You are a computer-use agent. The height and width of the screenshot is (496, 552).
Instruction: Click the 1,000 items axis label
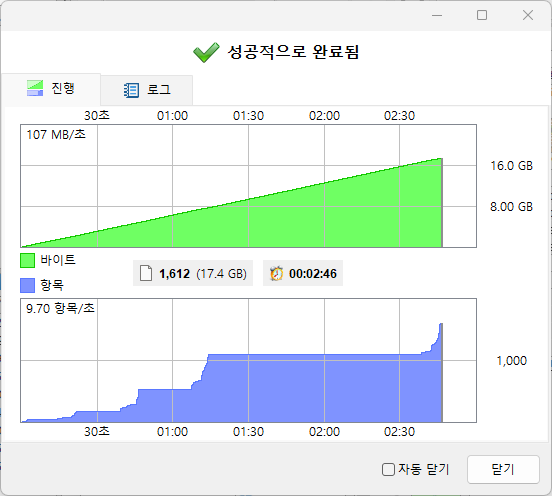[x=512, y=361]
